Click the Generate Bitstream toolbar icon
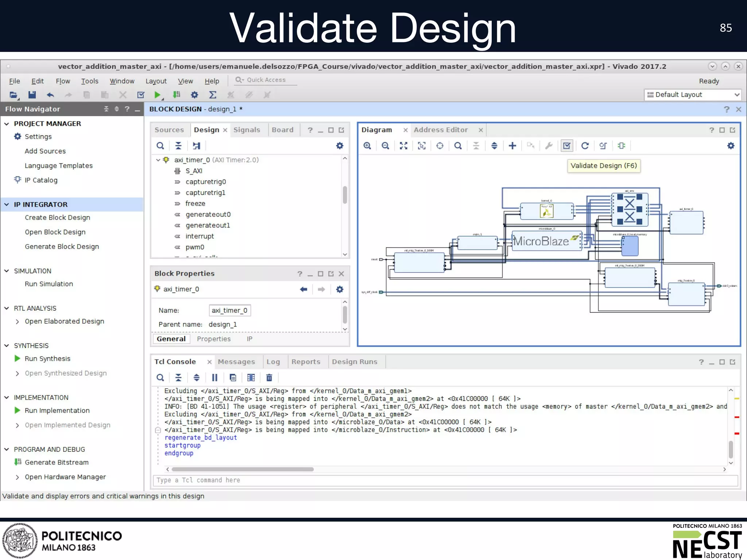This screenshot has width=747, height=560. click(x=177, y=95)
